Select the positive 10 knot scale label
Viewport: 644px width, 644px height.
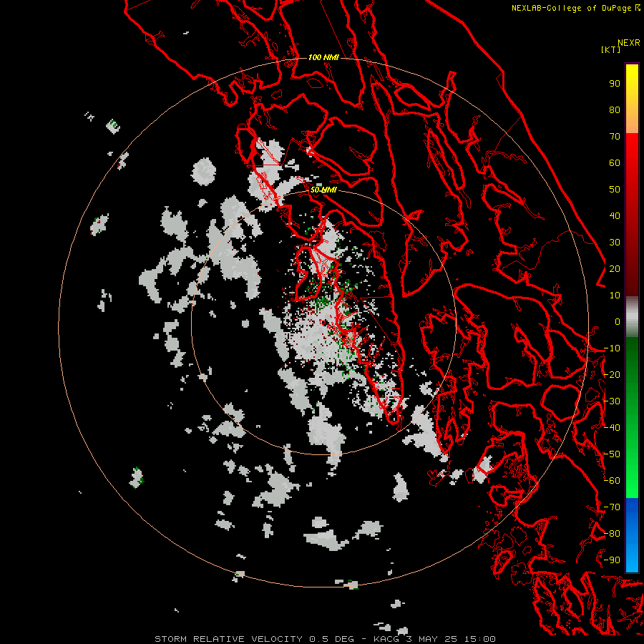[x=615, y=296]
